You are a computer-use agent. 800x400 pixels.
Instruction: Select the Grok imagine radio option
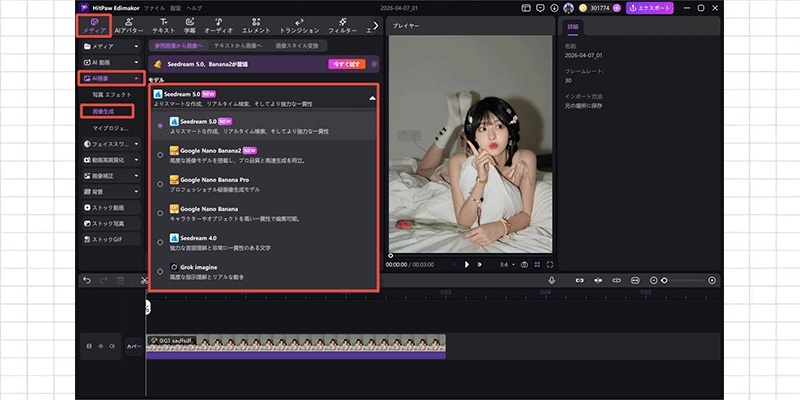click(160, 271)
